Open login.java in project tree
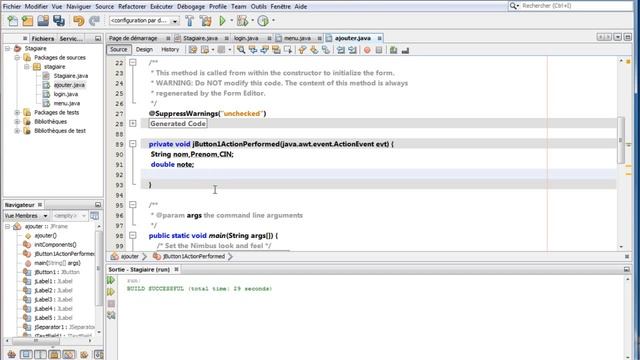 pyautogui.click(x=66, y=94)
